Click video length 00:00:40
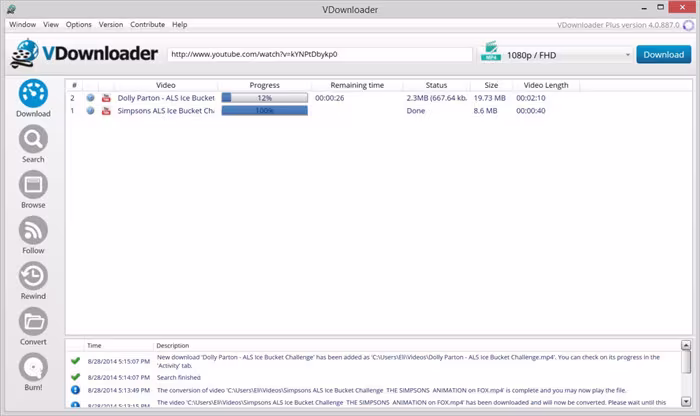This screenshot has height=416, width=700. 531,111
